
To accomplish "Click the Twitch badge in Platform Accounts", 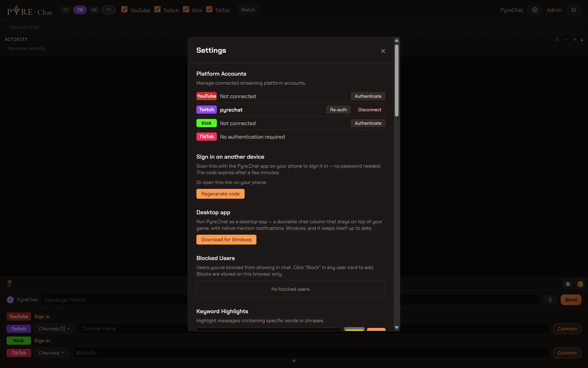I will 206,110.
